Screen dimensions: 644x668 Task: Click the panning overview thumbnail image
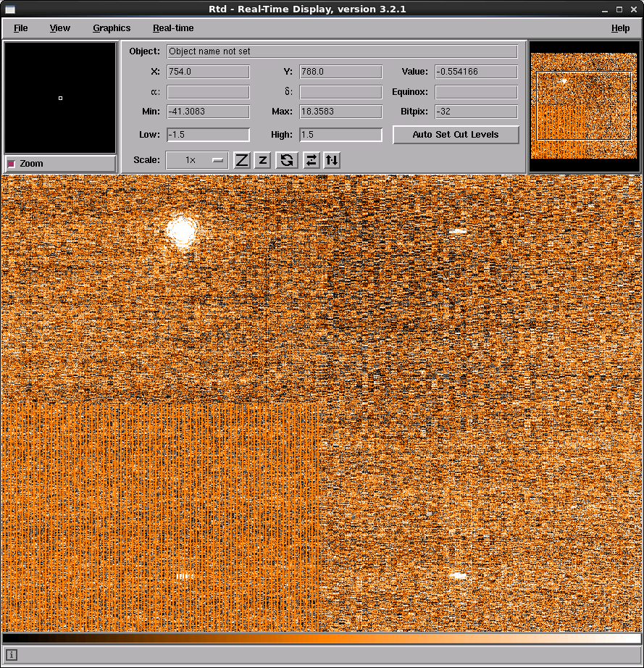(585, 107)
